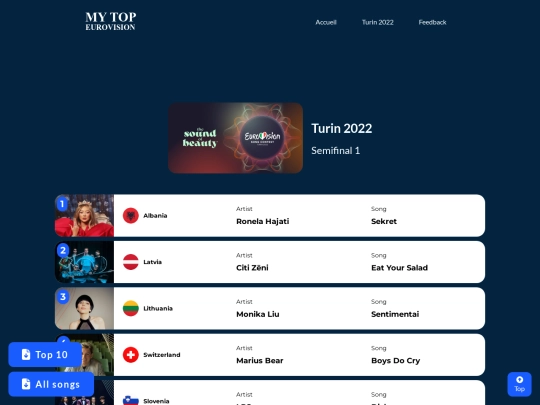Download the All songs list

coord(51,384)
